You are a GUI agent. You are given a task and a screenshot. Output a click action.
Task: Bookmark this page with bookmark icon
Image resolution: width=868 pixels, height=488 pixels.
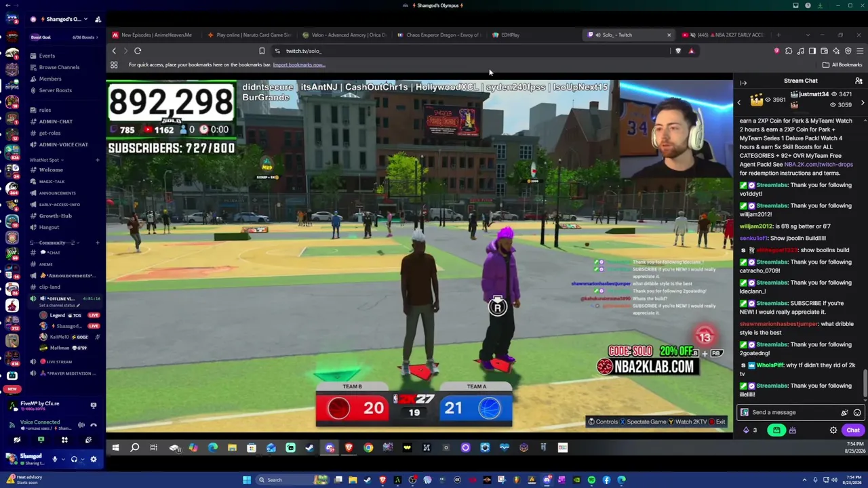(262, 51)
